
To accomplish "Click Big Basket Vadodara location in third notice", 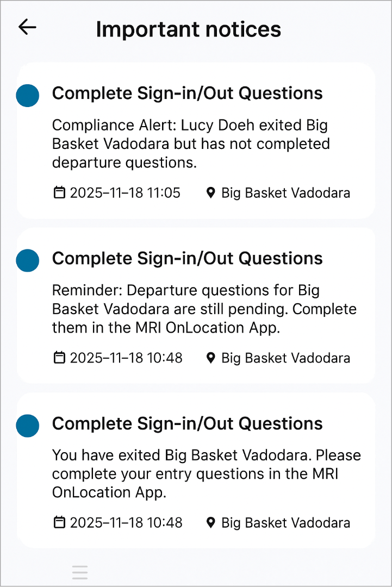I will point(285,523).
